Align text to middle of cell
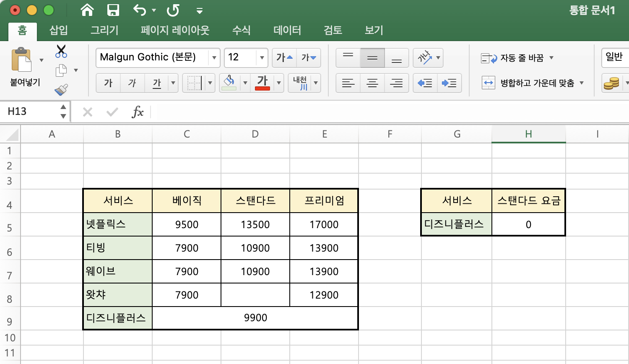 coord(372,58)
